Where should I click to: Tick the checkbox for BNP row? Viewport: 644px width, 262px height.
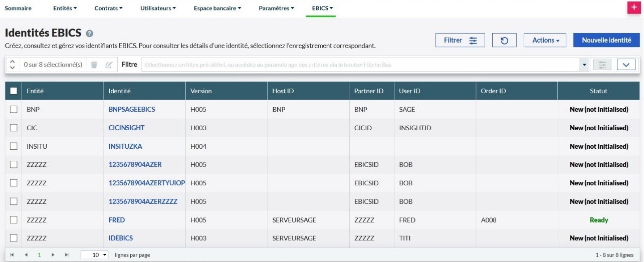[14, 109]
